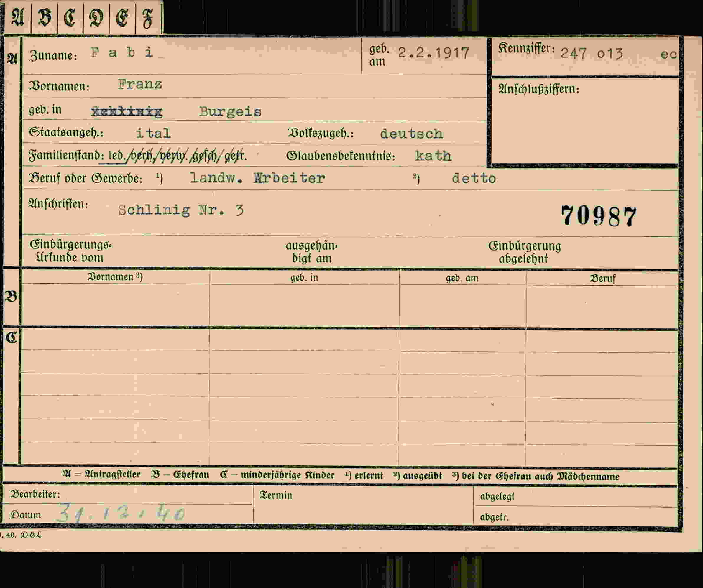703x588 pixels.
Task: Click the 'Datum' label
Action: [26, 515]
